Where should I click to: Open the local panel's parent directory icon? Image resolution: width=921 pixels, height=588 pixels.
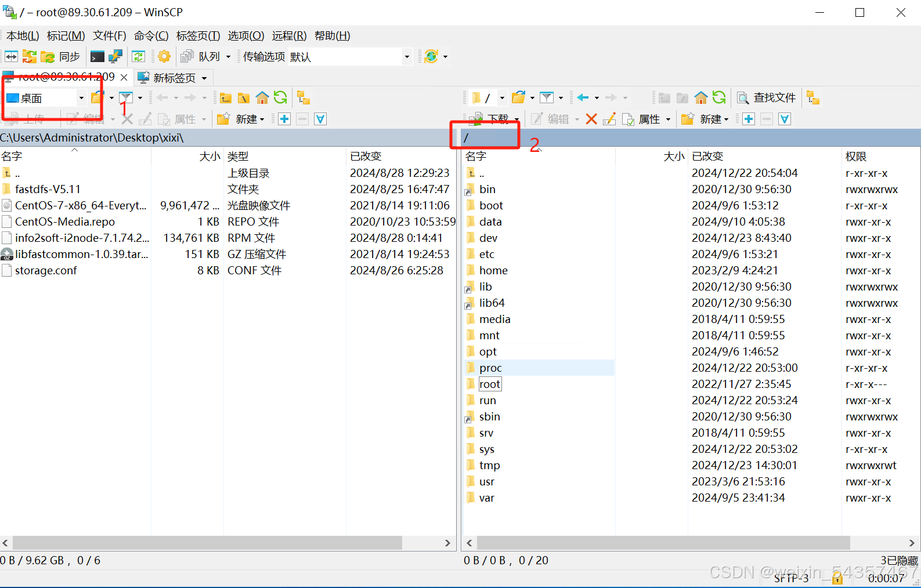pyautogui.click(x=226, y=97)
